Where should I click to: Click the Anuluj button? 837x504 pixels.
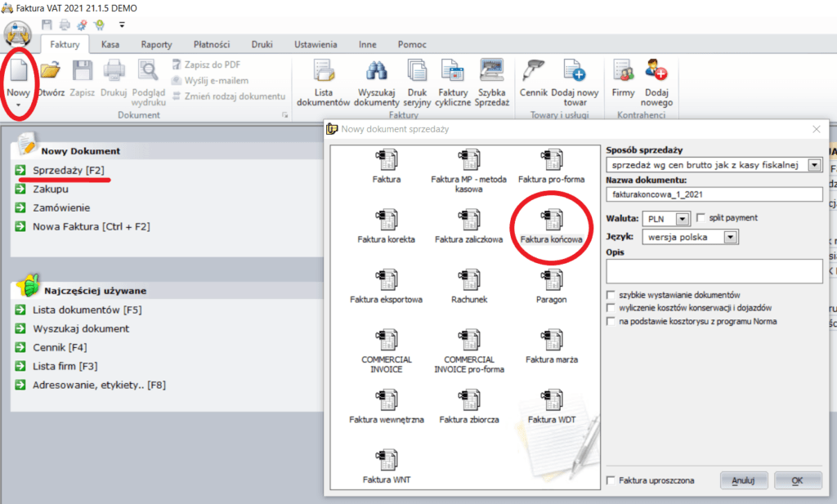(x=743, y=480)
